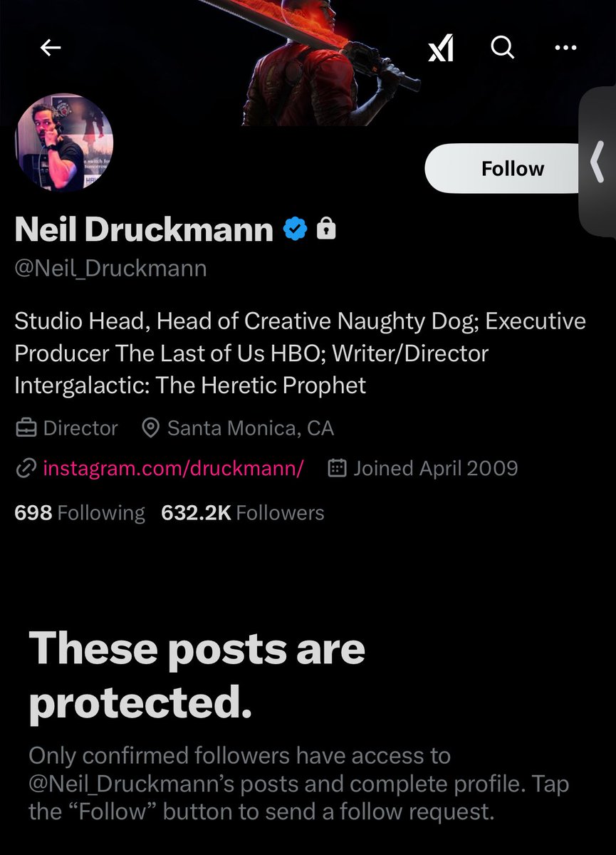Tap the calendar icon near Joined

(x=337, y=468)
